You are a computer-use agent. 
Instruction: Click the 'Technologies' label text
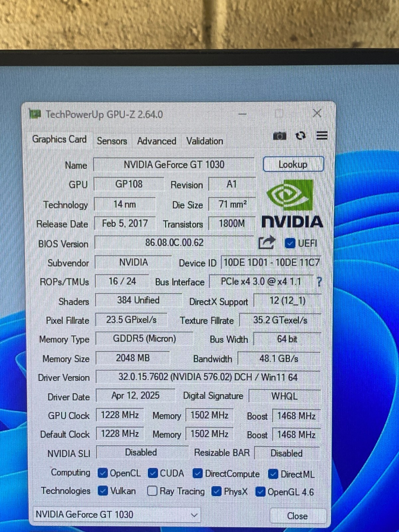click(66, 491)
